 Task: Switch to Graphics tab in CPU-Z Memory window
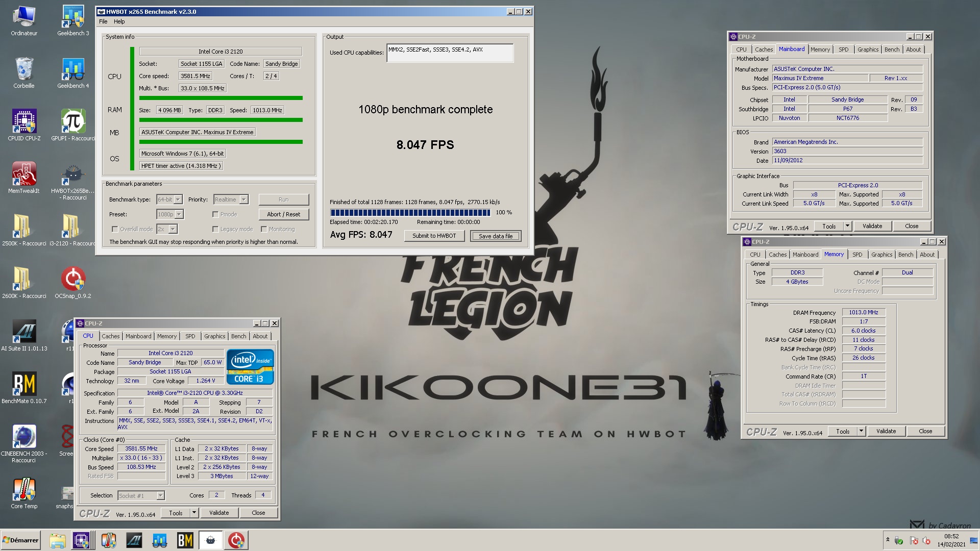881,255
